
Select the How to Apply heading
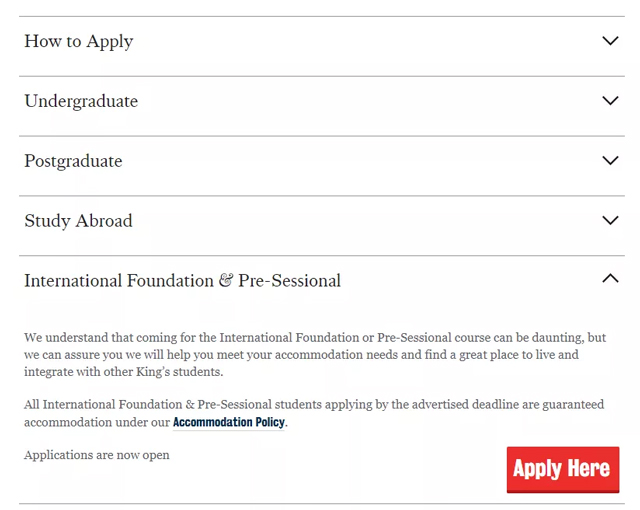(x=79, y=41)
